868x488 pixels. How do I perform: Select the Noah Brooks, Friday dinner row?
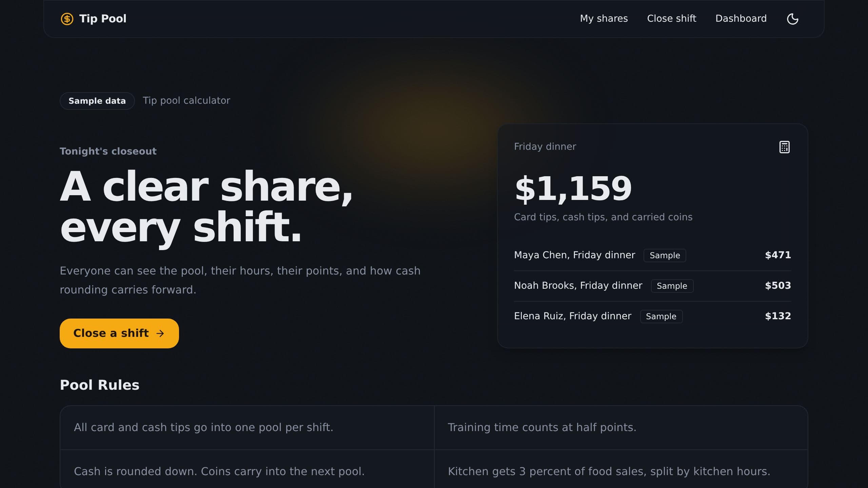click(x=652, y=286)
